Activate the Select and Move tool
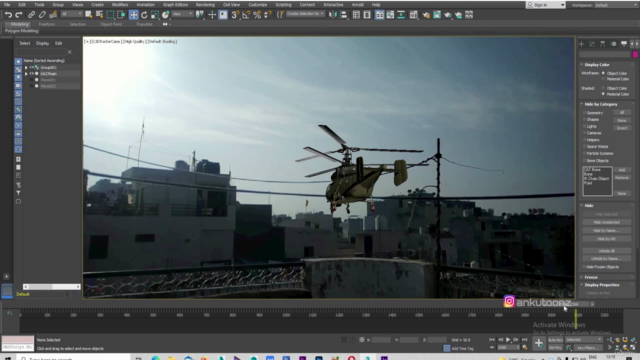 point(133,15)
